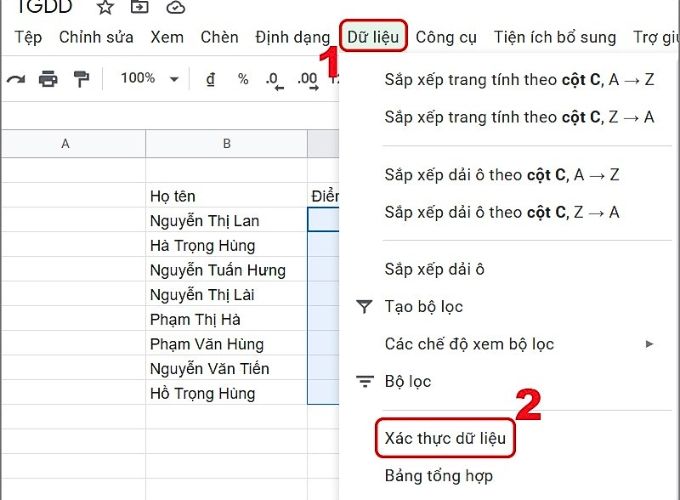Click cell Nguyễn Thị Lài
Image resolution: width=680 pixels, height=500 pixels.
pyautogui.click(x=226, y=294)
